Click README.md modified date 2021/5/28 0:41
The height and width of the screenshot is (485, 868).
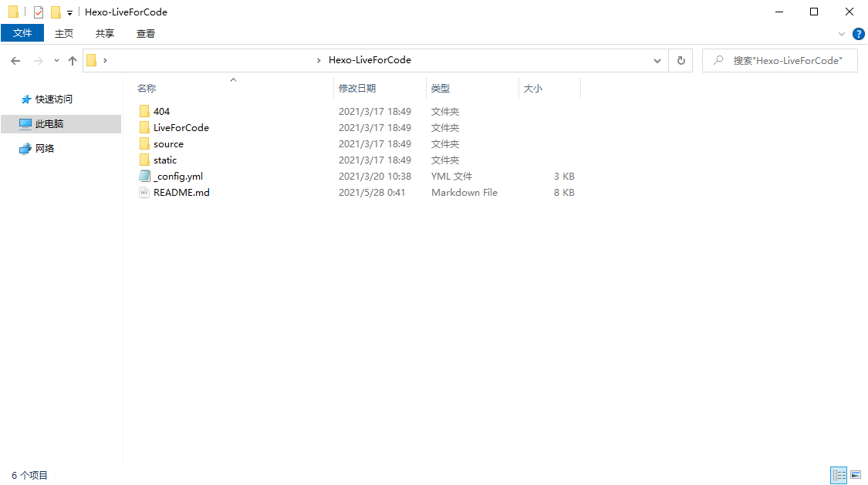coord(372,193)
